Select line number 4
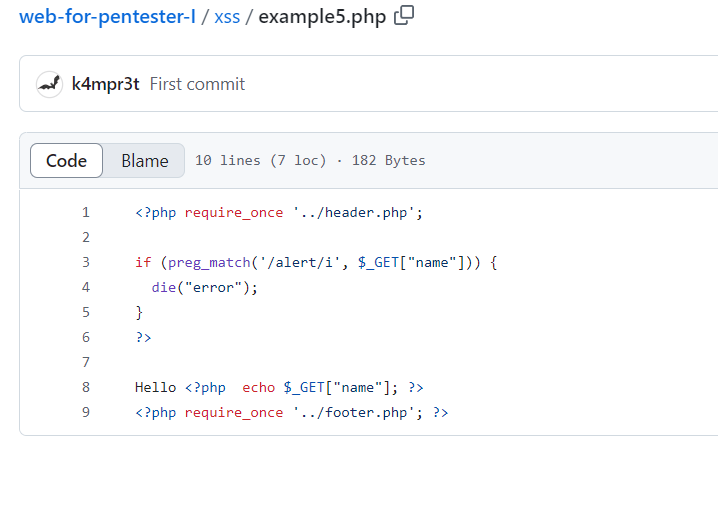The height and width of the screenshot is (517, 718). [x=86, y=288]
